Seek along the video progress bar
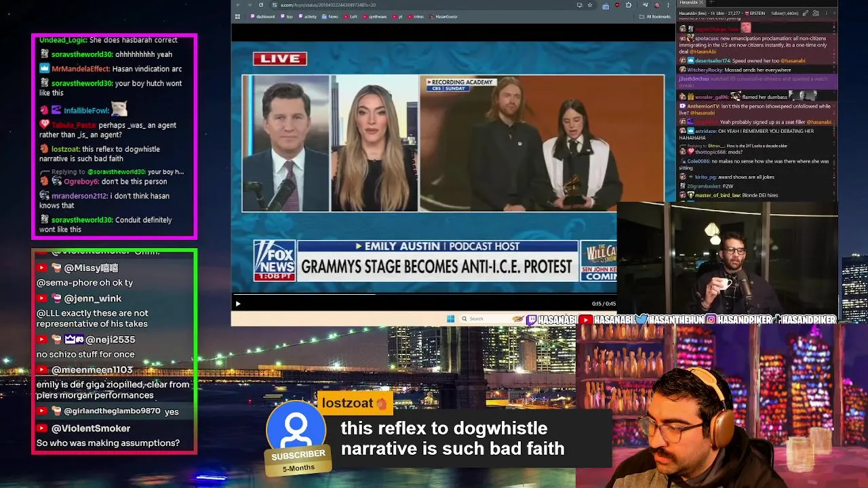Image resolution: width=868 pixels, height=488 pixels. point(424,295)
